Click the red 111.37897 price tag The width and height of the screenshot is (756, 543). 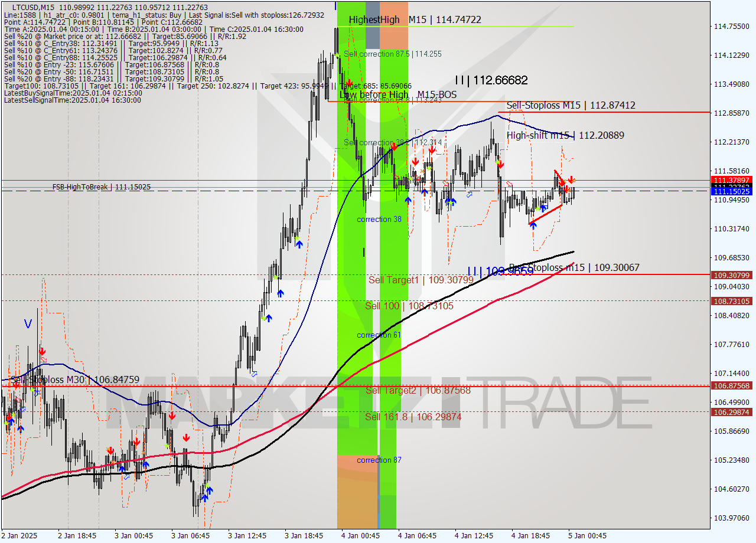(x=732, y=180)
